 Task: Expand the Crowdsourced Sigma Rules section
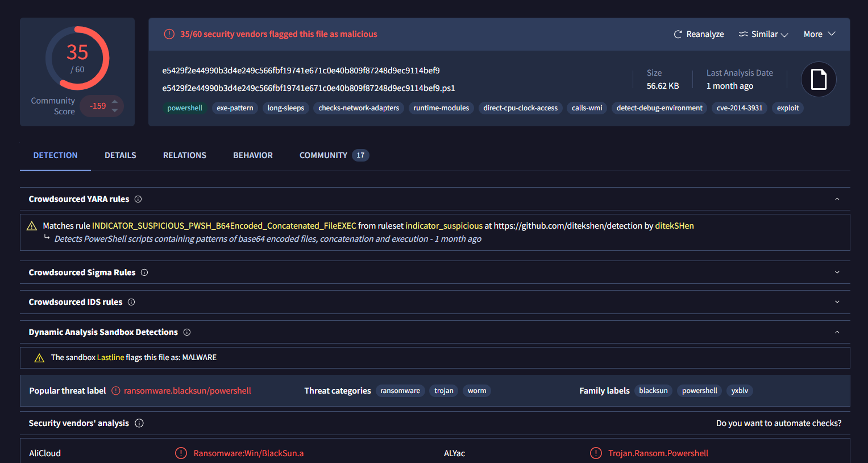tap(837, 272)
